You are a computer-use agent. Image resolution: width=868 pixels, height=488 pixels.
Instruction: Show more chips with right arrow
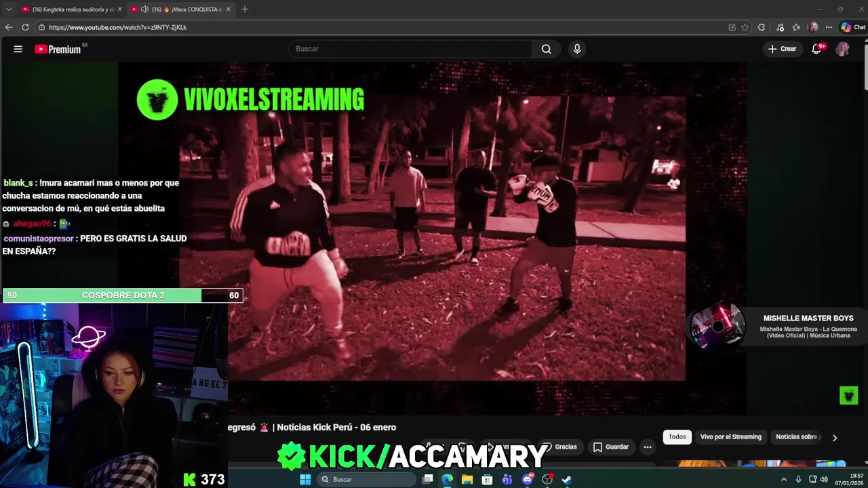pos(835,437)
